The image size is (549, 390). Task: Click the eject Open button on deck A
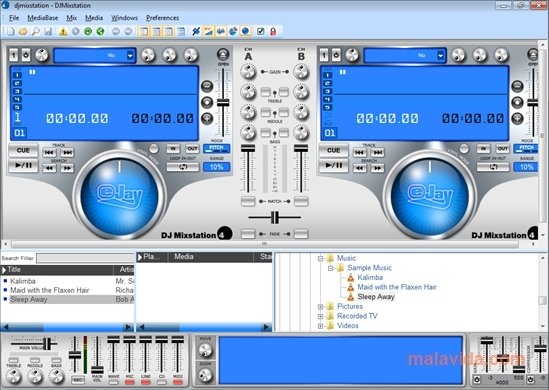click(x=223, y=54)
